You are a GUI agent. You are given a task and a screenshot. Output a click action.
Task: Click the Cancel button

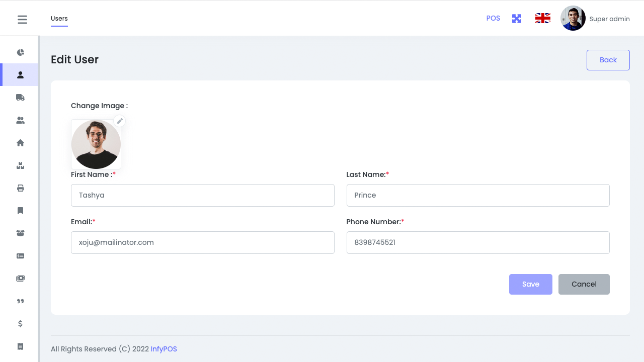tap(584, 284)
